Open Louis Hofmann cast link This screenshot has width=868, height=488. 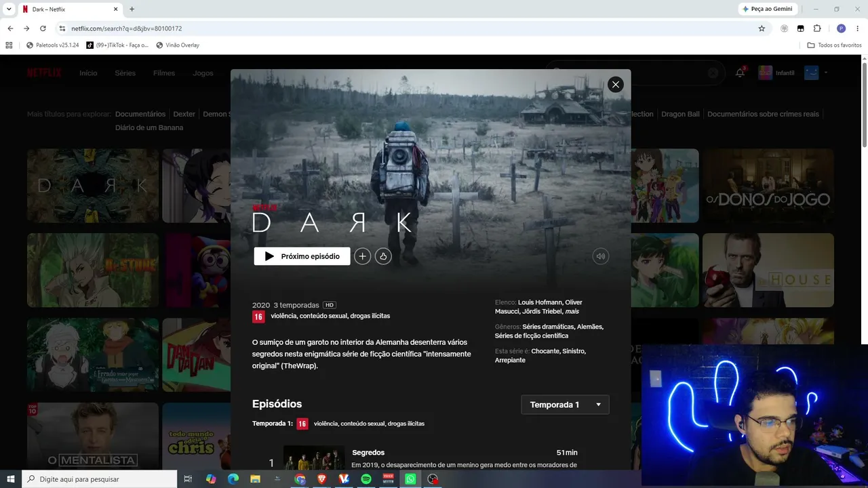(x=540, y=302)
